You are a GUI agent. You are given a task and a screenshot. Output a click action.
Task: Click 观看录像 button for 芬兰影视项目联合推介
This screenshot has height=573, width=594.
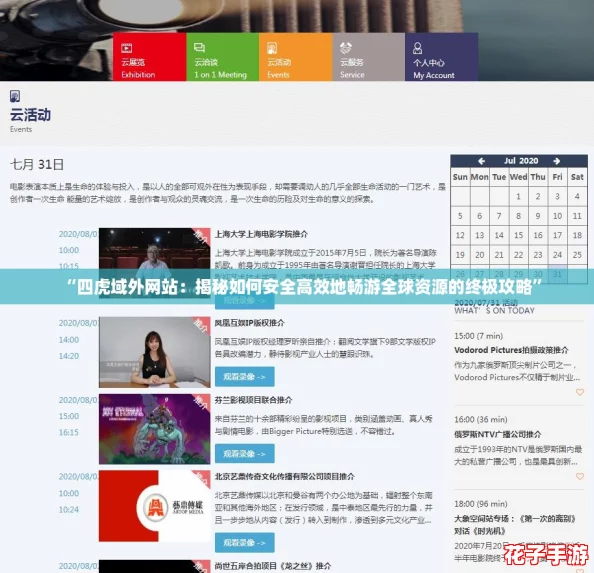[245, 454]
